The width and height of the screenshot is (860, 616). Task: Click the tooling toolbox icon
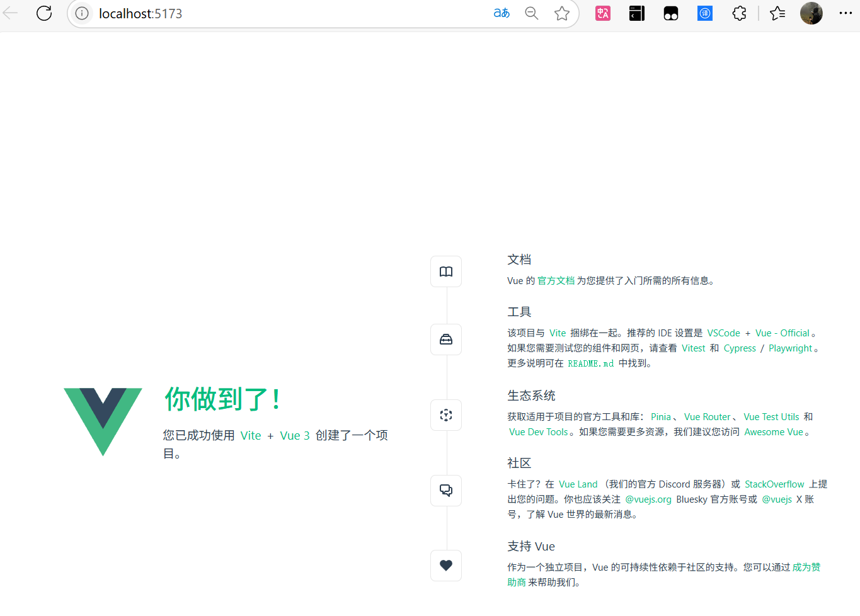(446, 339)
